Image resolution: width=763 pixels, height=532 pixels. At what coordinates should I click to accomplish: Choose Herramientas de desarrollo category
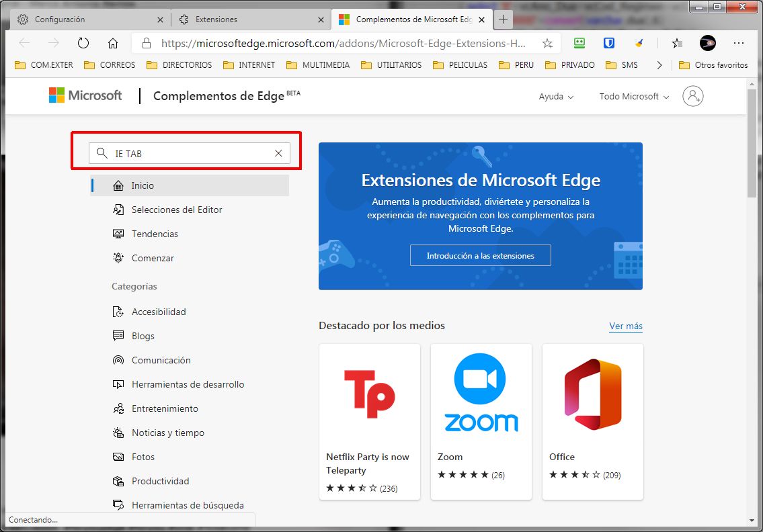(x=178, y=385)
